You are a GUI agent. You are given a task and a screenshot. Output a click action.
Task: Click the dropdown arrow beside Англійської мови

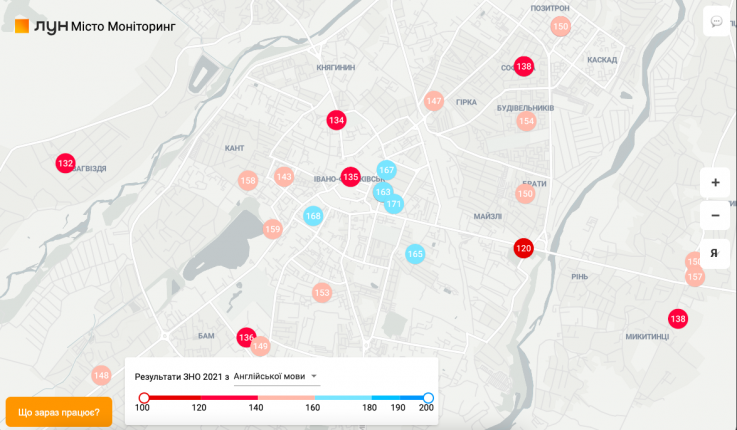pos(315,377)
